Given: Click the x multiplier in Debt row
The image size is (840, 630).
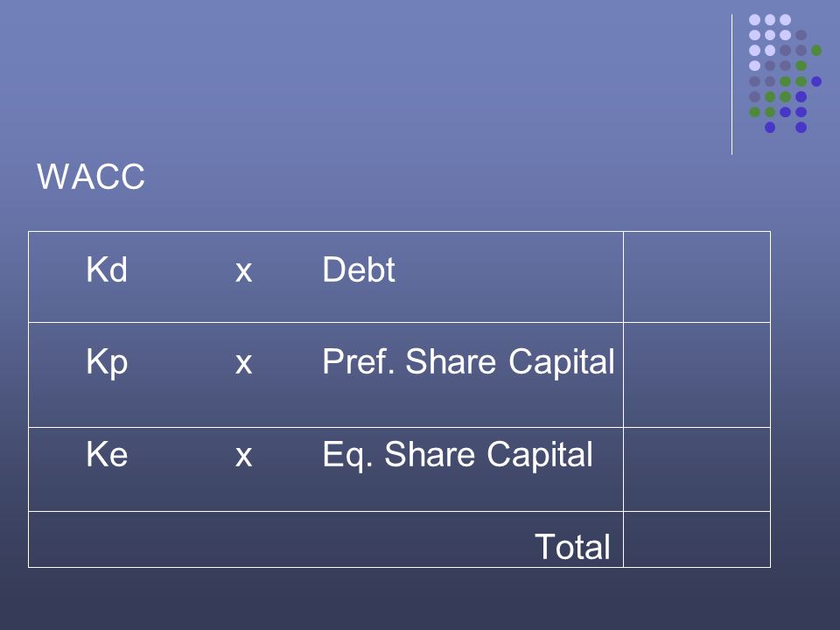Looking at the screenshot, I should [244, 272].
